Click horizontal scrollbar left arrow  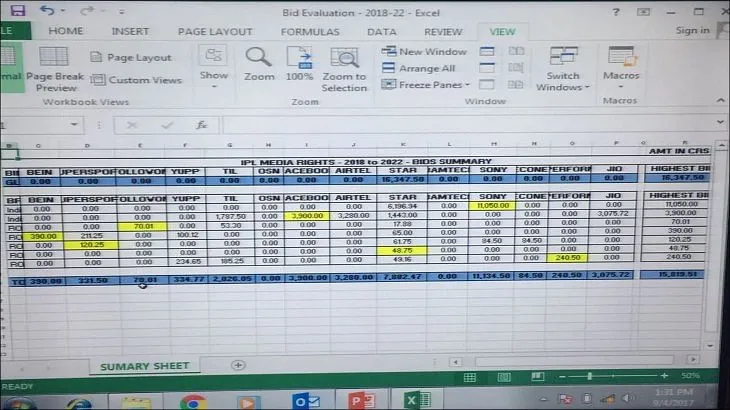pyautogui.click(x=456, y=362)
